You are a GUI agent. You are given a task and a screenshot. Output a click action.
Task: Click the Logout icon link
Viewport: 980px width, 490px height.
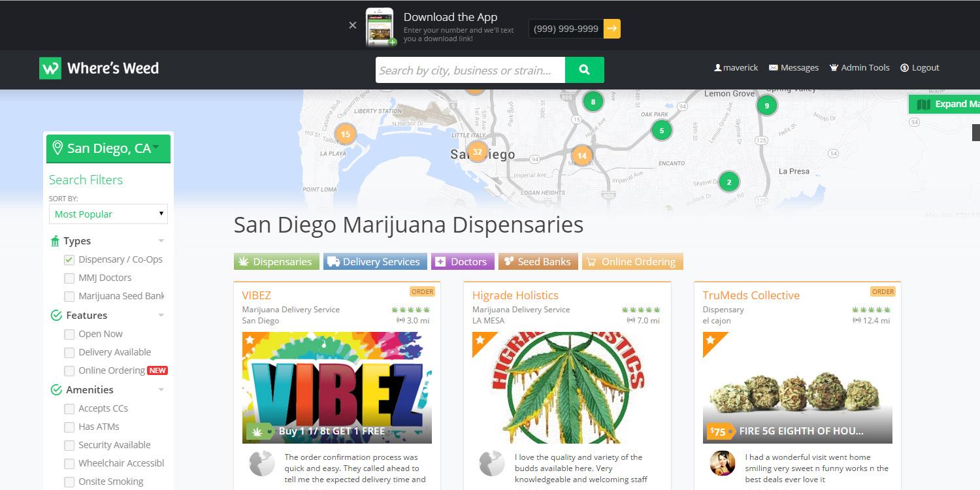[x=919, y=67]
